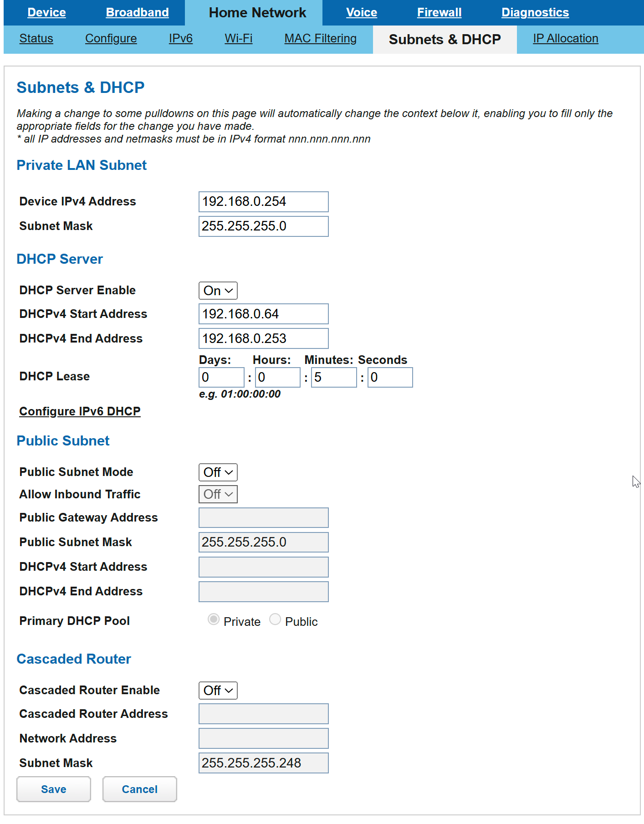The image size is (644, 824).
Task: Open the Diagnostics tab
Action: (x=535, y=12)
